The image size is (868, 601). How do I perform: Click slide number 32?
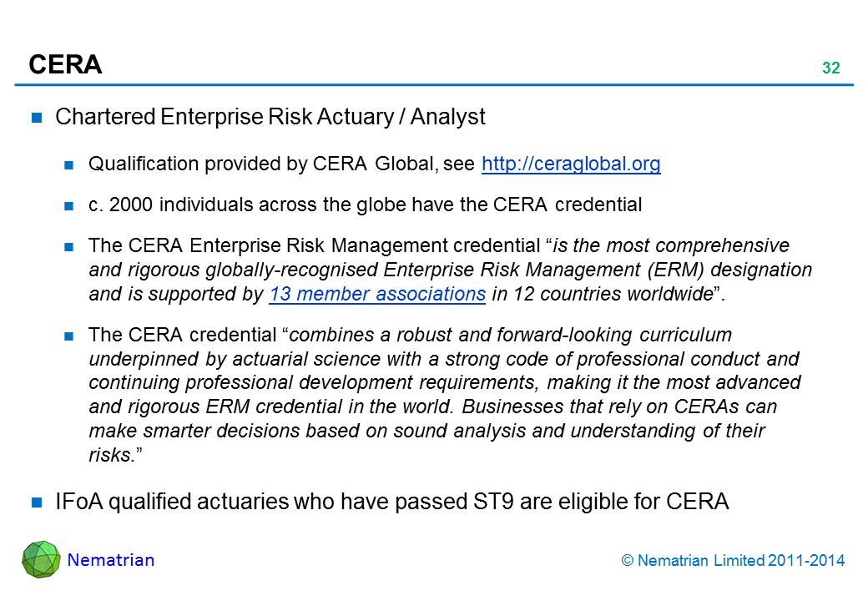pos(830,69)
